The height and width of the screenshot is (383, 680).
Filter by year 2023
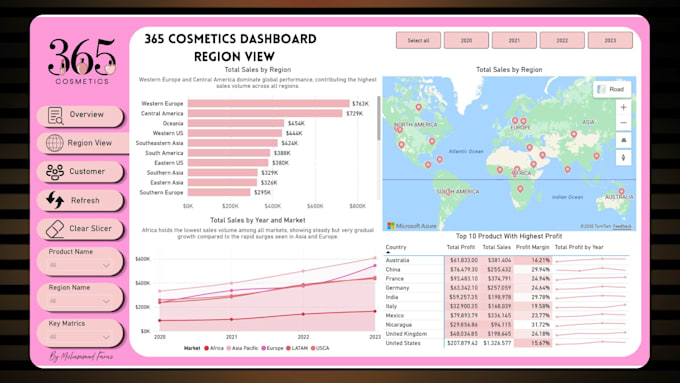click(x=610, y=40)
